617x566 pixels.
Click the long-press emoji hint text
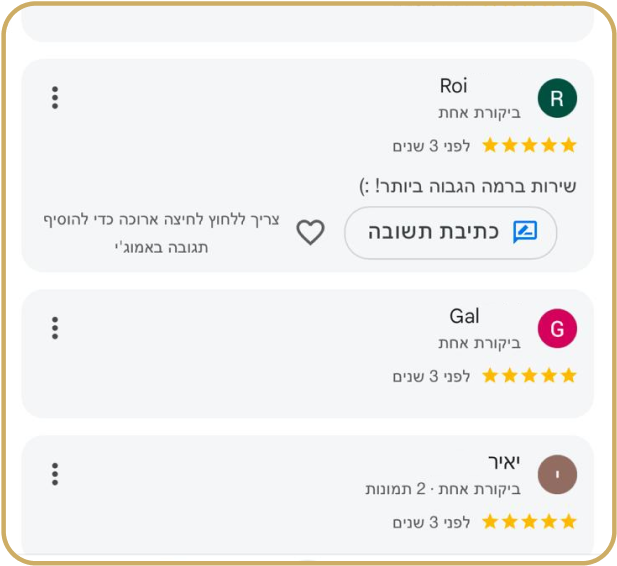coord(161,233)
